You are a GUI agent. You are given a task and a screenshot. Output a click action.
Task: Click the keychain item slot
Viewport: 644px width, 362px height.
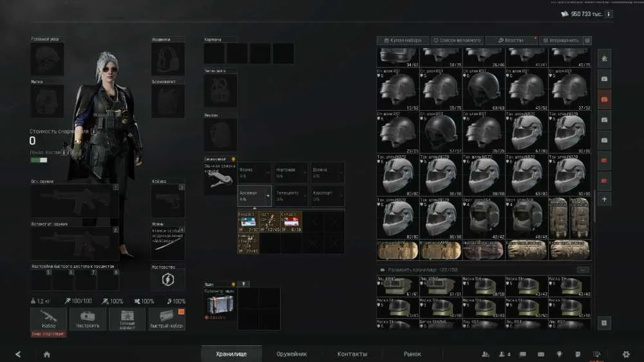220,178
